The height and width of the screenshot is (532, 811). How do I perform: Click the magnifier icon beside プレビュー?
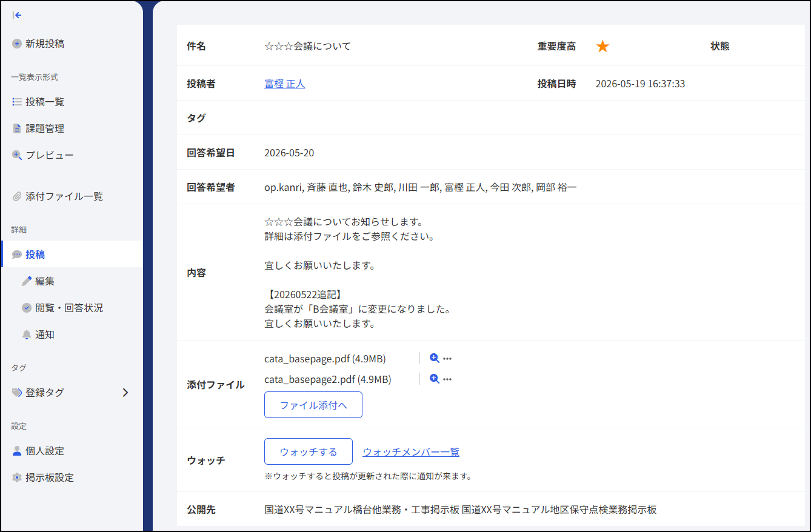[x=17, y=155]
